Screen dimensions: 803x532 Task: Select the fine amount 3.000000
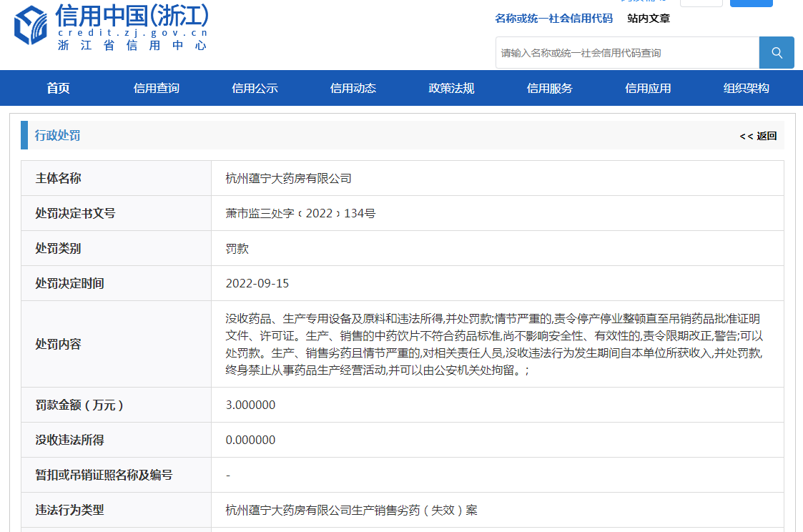click(250, 405)
